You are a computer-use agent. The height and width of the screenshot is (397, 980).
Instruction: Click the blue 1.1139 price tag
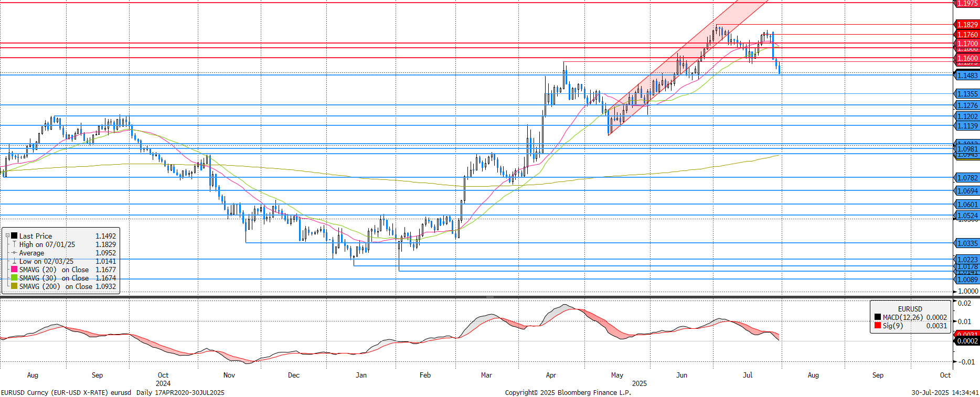[966, 126]
